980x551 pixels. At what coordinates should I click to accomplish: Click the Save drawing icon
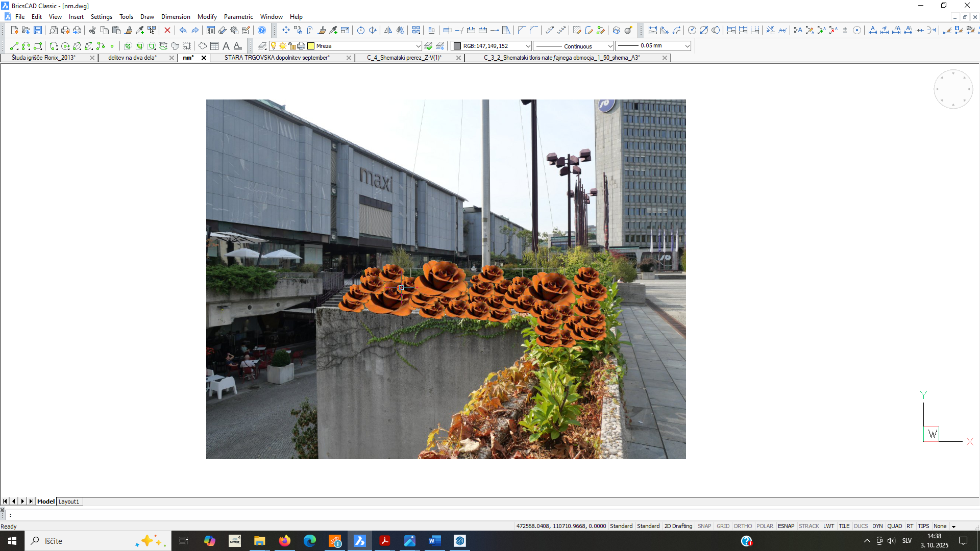click(x=38, y=30)
